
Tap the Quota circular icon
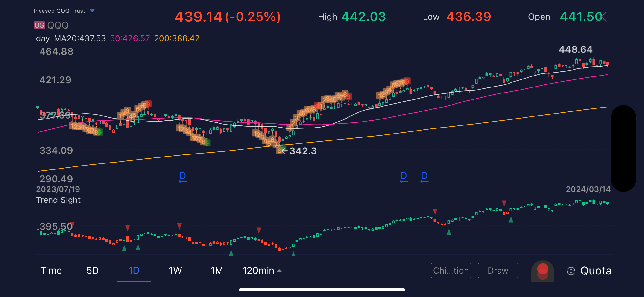[571, 271]
